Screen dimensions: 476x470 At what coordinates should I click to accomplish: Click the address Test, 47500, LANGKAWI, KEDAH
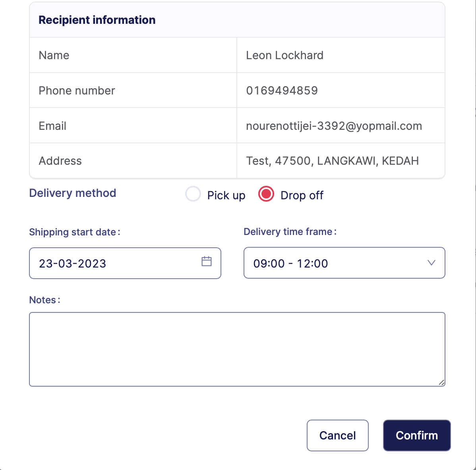[332, 161]
